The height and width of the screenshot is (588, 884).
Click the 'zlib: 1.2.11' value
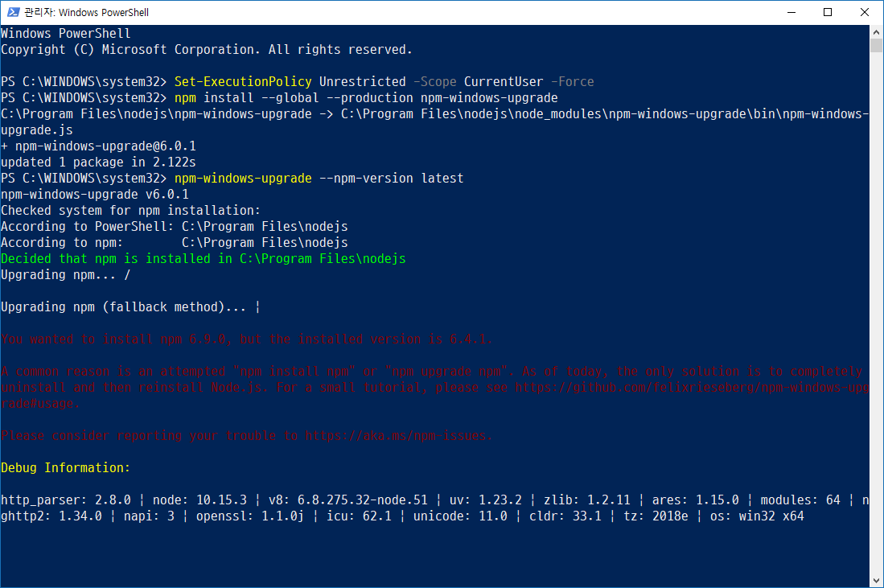(x=587, y=500)
